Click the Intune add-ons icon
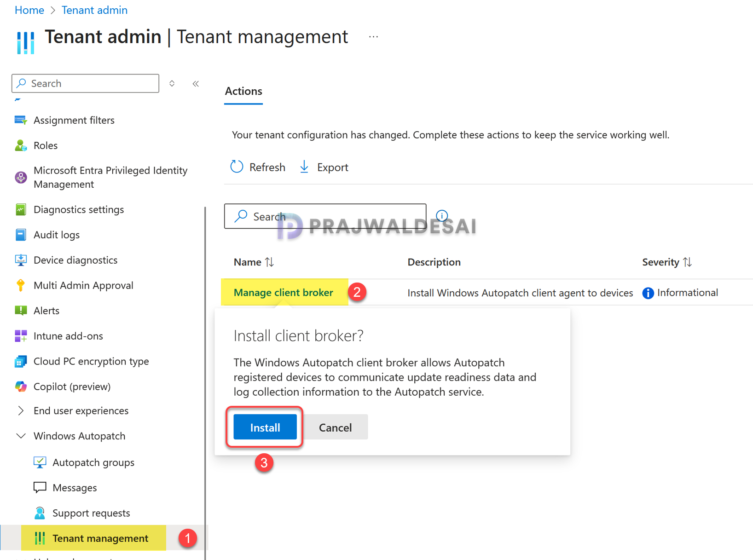Viewport: 753px width, 560px height. [21, 336]
